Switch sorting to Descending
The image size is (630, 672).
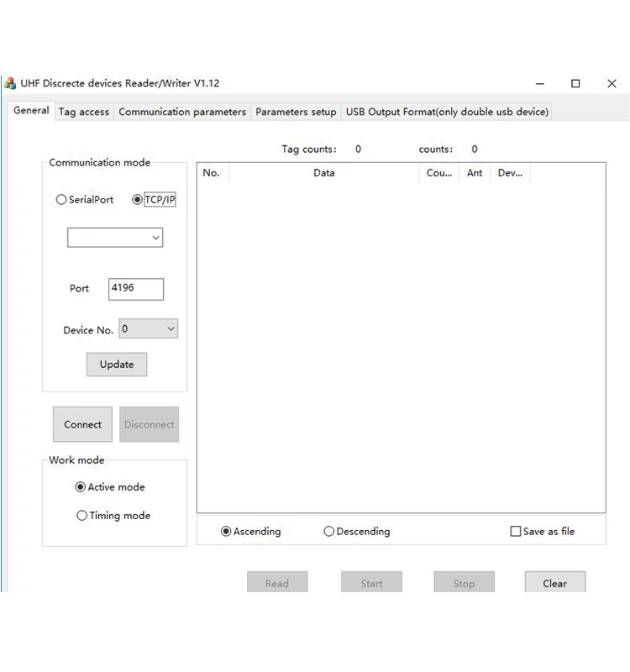tap(328, 532)
